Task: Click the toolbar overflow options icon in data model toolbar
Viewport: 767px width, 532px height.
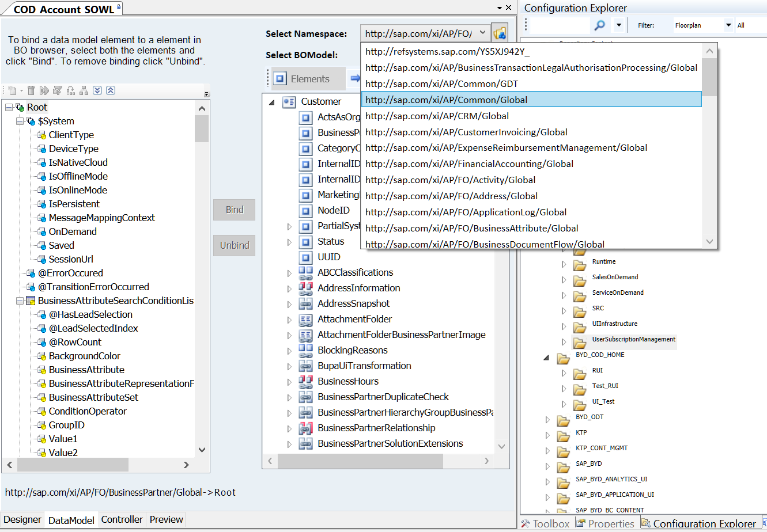Action: pyautogui.click(x=206, y=94)
